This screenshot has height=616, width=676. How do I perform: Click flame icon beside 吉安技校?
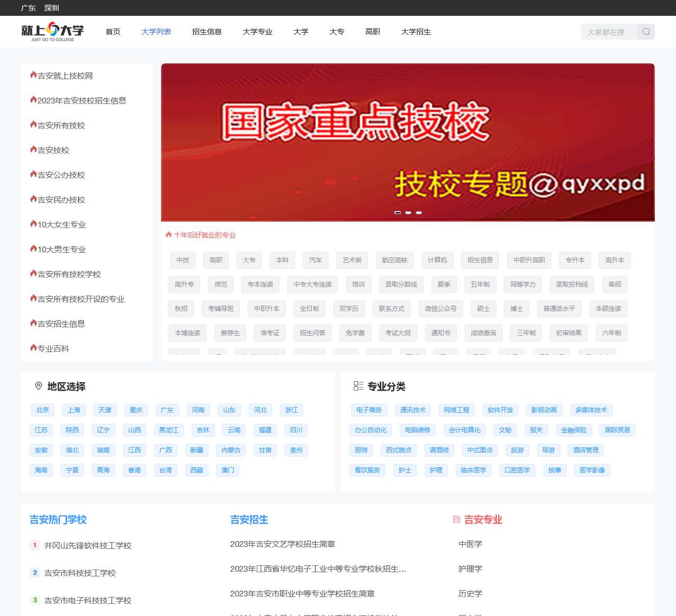coord(33,149)
